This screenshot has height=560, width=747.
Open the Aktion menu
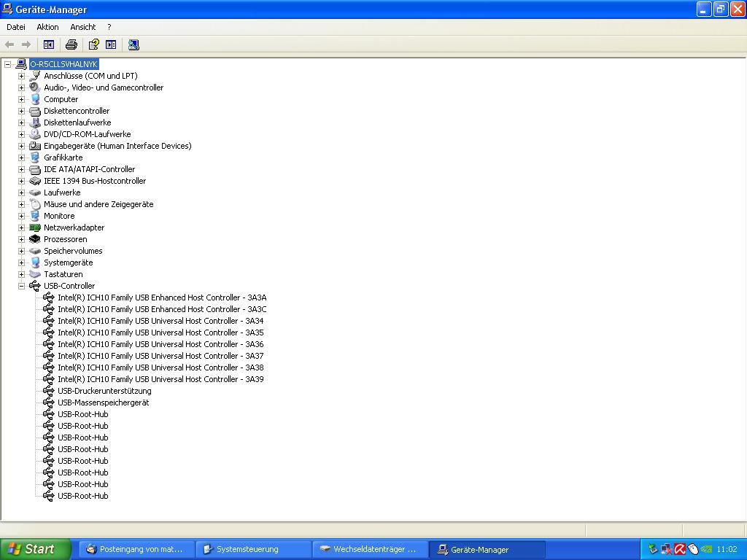(47, 27)
